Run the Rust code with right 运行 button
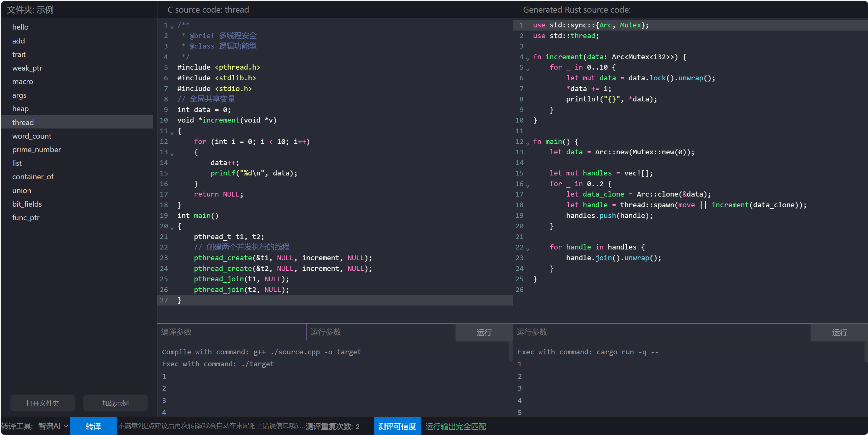The width and height of the screenshot is (868, 435). pos(839,332)
